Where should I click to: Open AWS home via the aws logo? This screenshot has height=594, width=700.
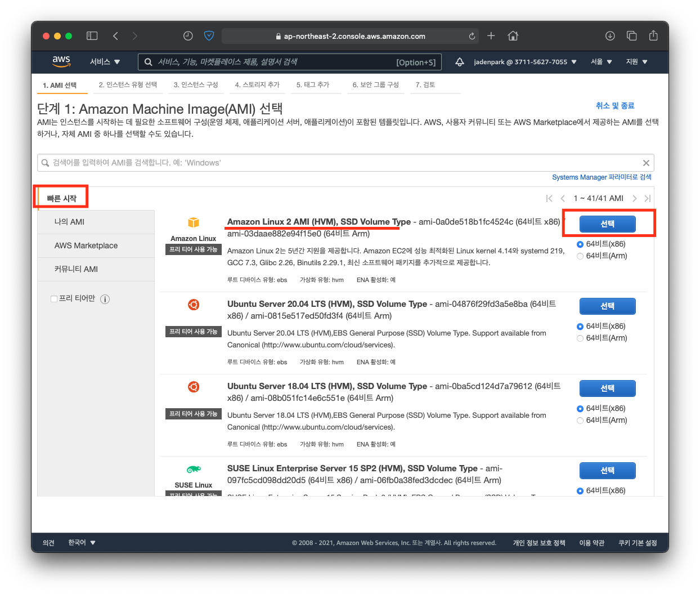click(x=61, y=61)
